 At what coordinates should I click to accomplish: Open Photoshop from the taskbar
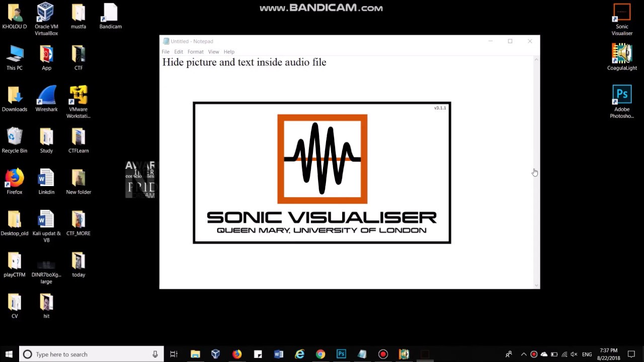click(x=341, y=354)
